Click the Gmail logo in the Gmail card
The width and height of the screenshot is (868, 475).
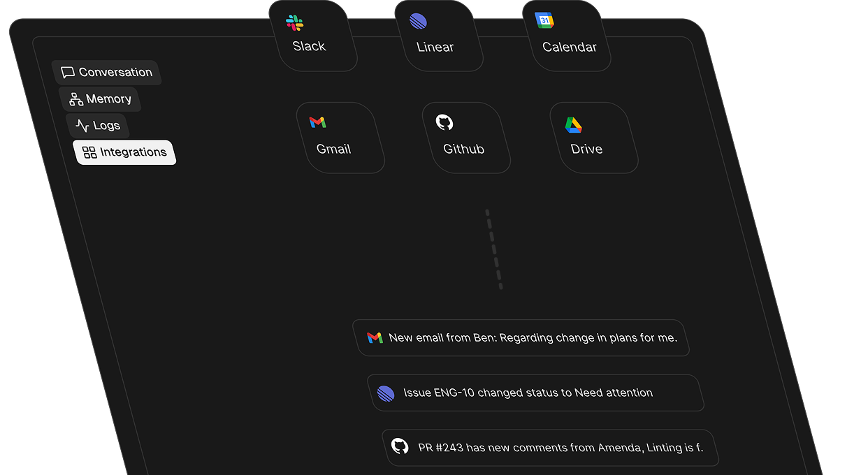pyautogui.click(x=317, y=122)
